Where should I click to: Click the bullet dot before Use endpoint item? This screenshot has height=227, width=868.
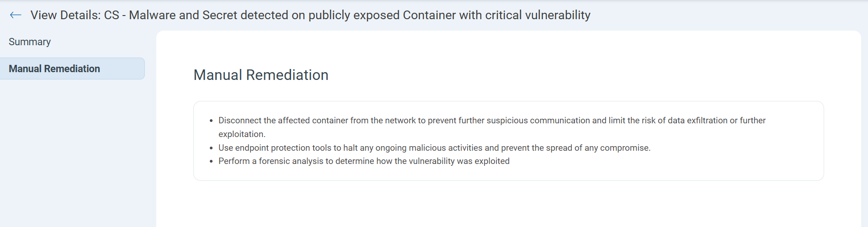tap(211, 148)
